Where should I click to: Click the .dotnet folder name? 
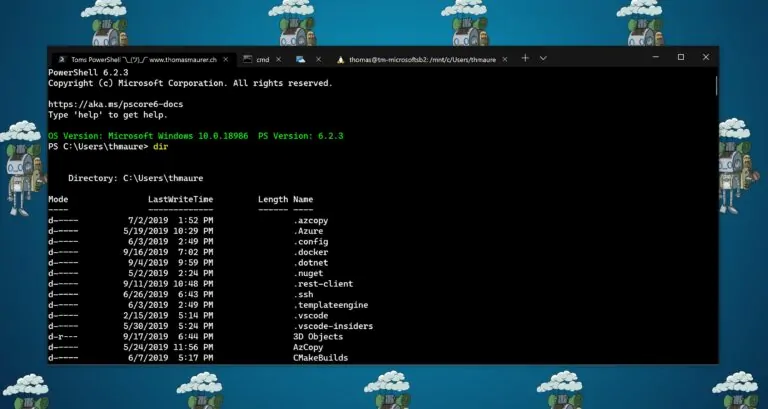[x=311, y=263]
